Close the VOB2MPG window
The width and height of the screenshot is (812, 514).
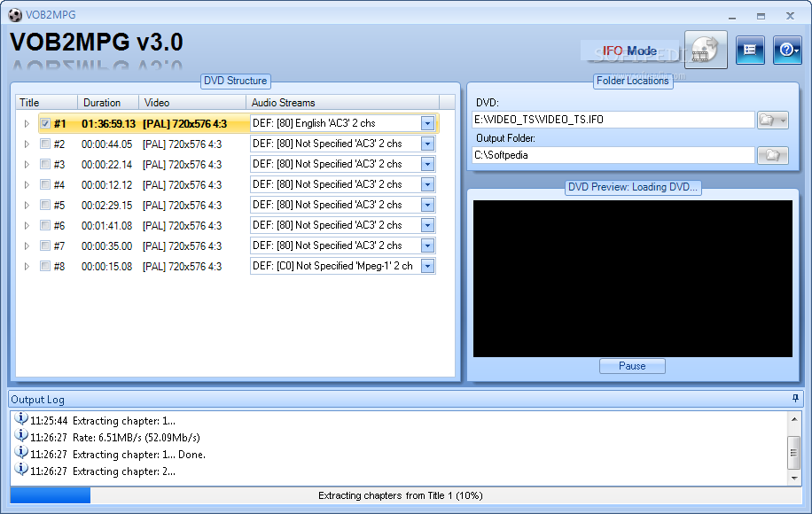click(x=790, y=16)
